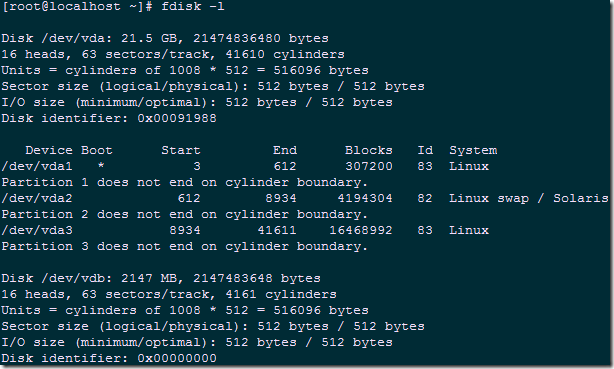The height and width of the screenshot is (369, 614).
Task: Click the 'Device' column header
Action: point(49,150)
